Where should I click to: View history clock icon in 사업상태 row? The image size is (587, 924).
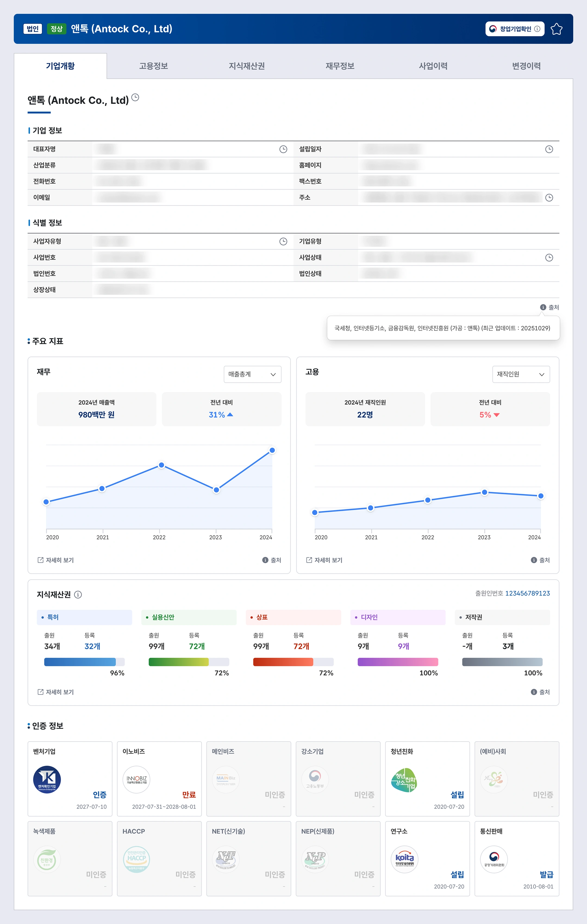549,257
